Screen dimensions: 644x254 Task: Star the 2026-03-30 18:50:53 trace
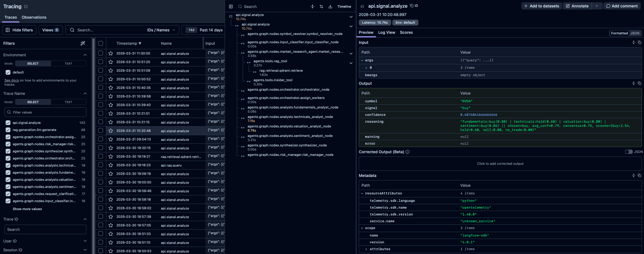[x=111, y=251]
